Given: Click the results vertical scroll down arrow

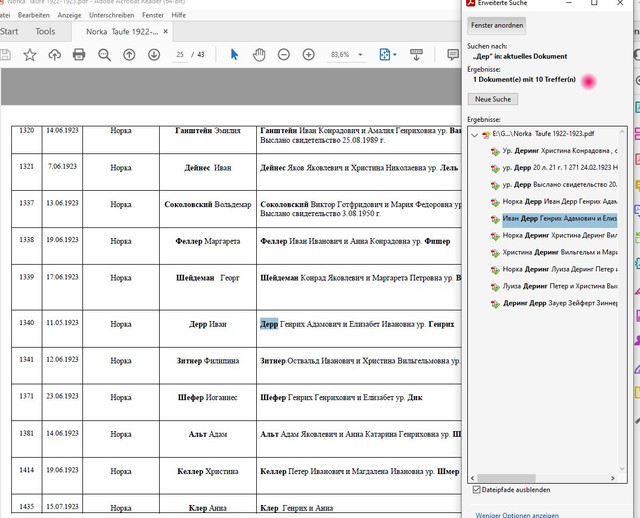Looking at the screenshot, I should (x=622, y=469).
